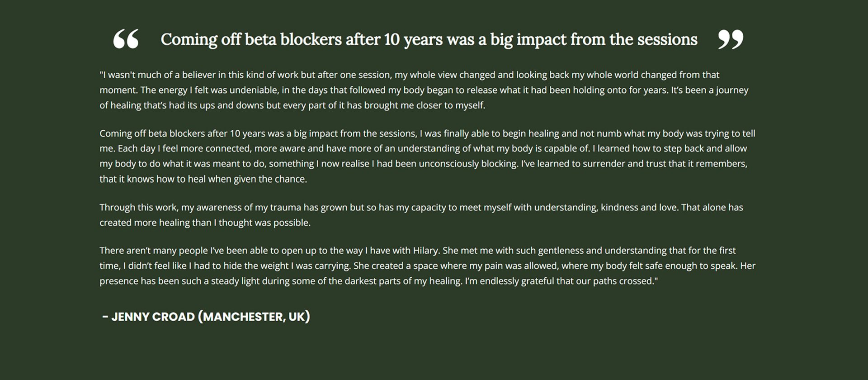
Task: Click the closing quotation mark icon
Action: pyautogui.click(x=731, y=39)
